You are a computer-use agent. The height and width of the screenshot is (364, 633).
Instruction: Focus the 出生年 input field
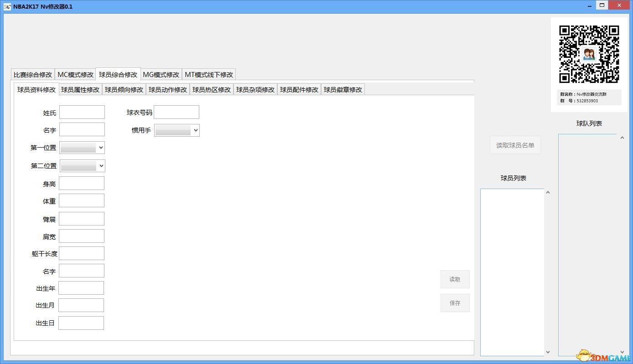(x=81, y=288)
